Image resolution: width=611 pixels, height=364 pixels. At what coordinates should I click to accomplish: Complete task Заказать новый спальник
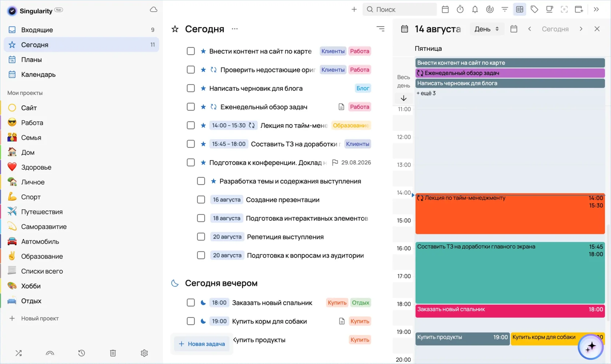(191, 303)
